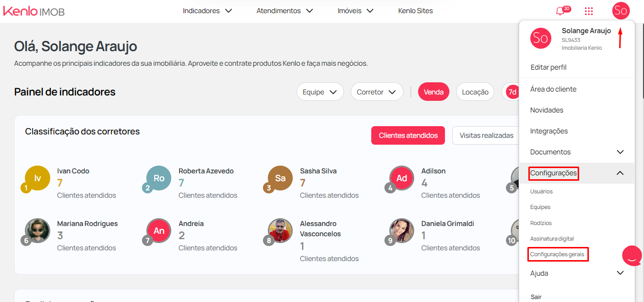Click the Daniela Grimaldi name
The image size is (644, 302).
pyautogui.click(x=448, y=224)
